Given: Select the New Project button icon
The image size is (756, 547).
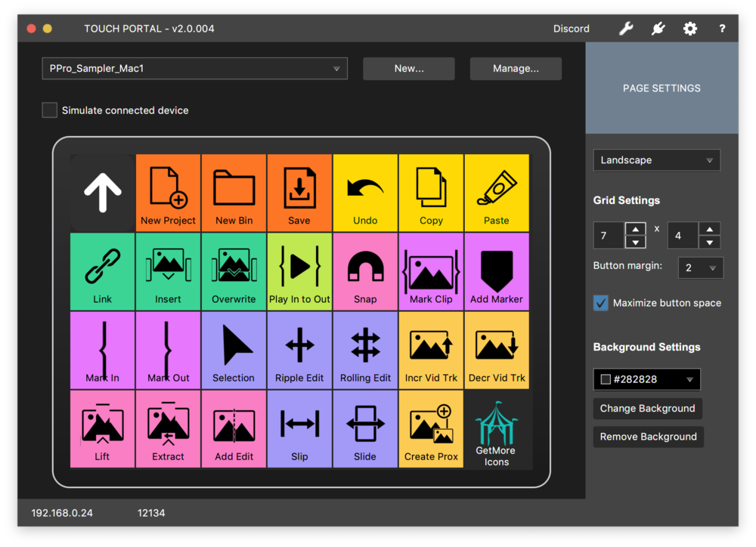Looking at the screenshot, I should [168, 187].
